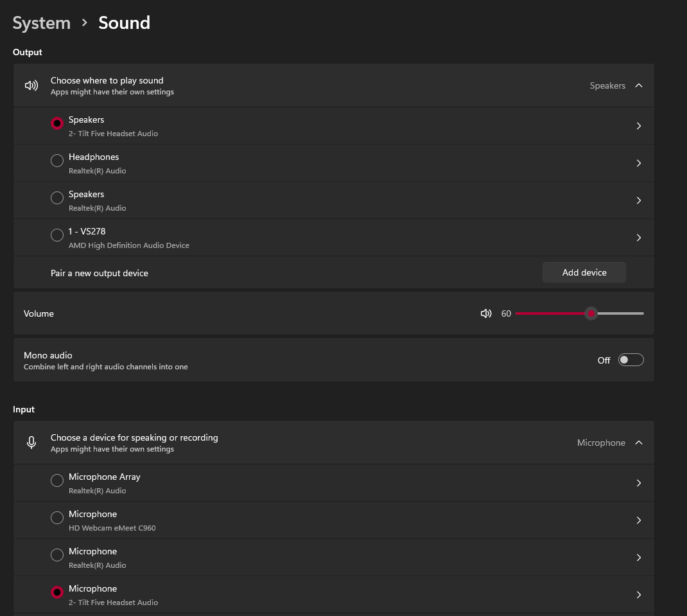Select the Speakers Realtek(R) Audio radio button
687x616 pixels.
coord(57,198)
